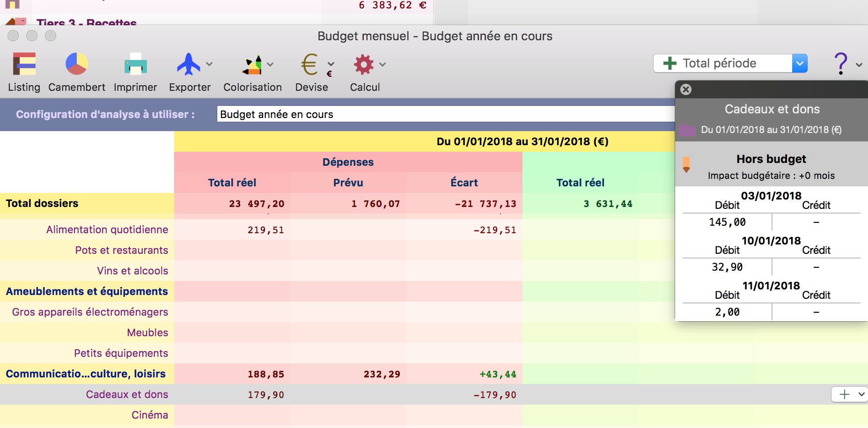Click the 2,00 debit on 11/01/2018
This screenshot has width=868, height=428.
(727, 312)
